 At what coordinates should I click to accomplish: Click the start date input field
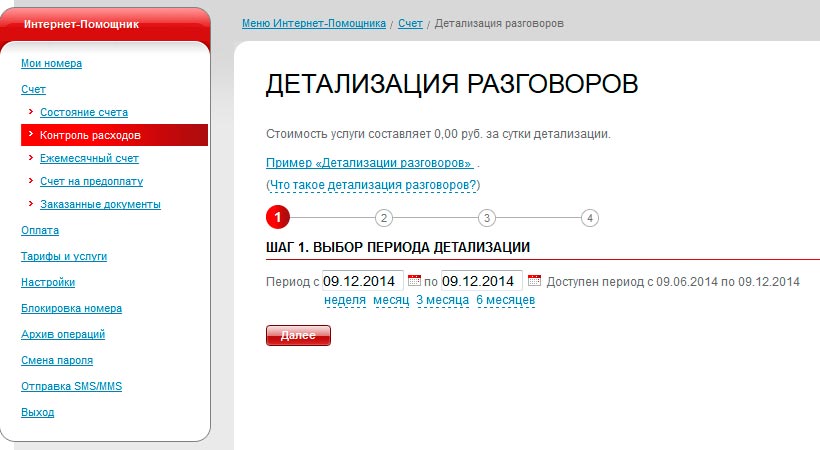click(x=362, y=281)
